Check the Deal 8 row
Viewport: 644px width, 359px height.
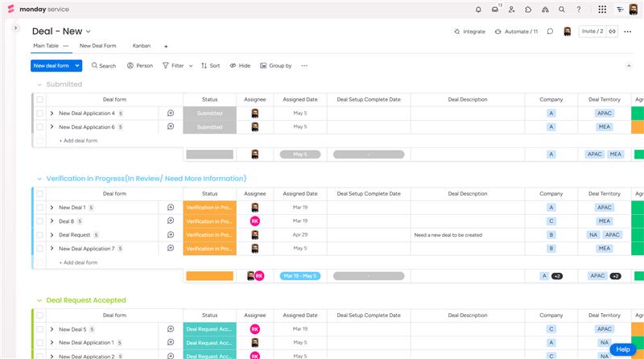pyautogui.click(x=39, y=221)
